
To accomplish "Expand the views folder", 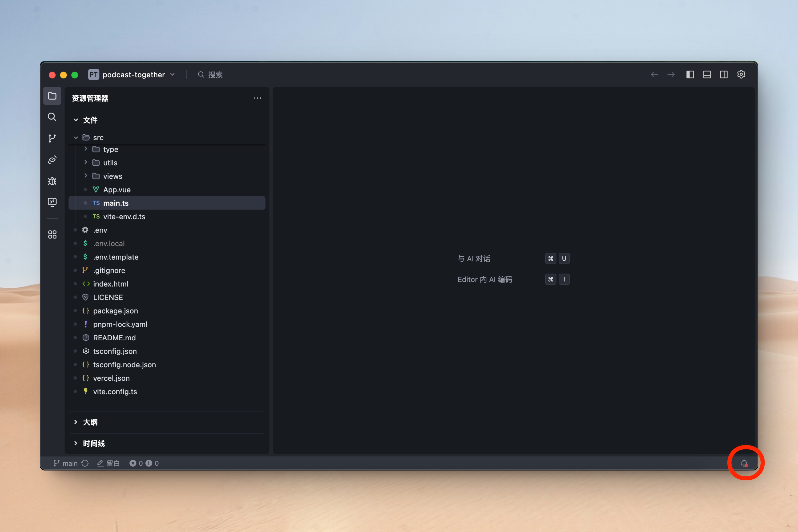I will [x=112, y=176].
